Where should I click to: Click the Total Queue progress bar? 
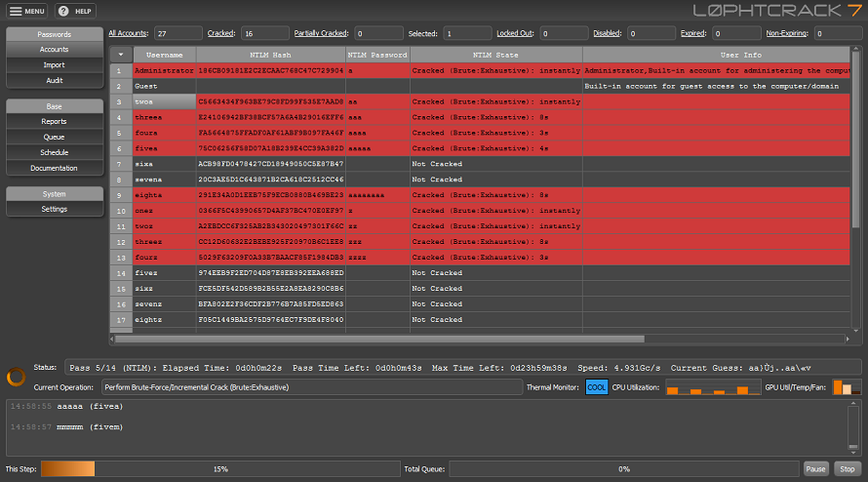coord(624,468)
